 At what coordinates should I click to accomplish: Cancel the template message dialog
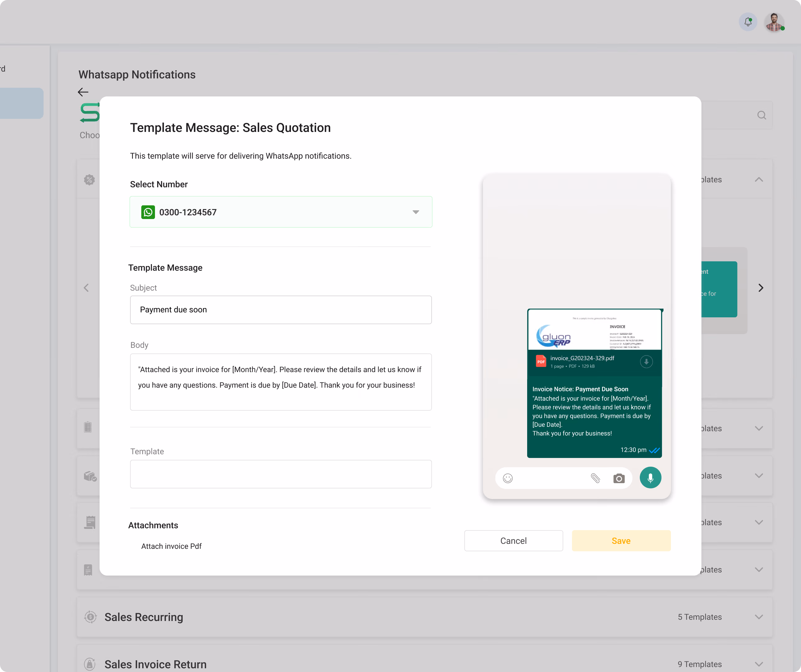coord(513,540)
